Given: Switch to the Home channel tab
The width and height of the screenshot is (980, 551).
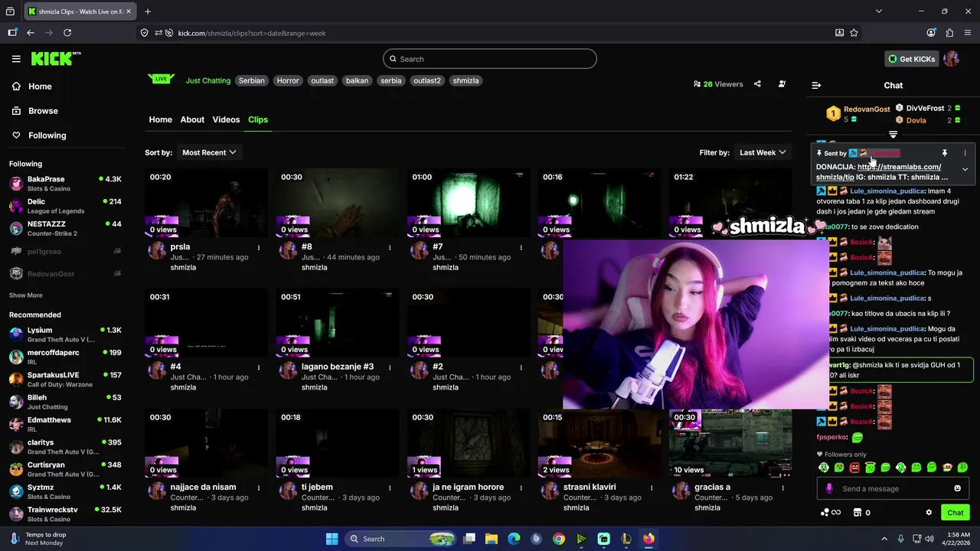Looking at the screenshot, I should click(160, 119).
